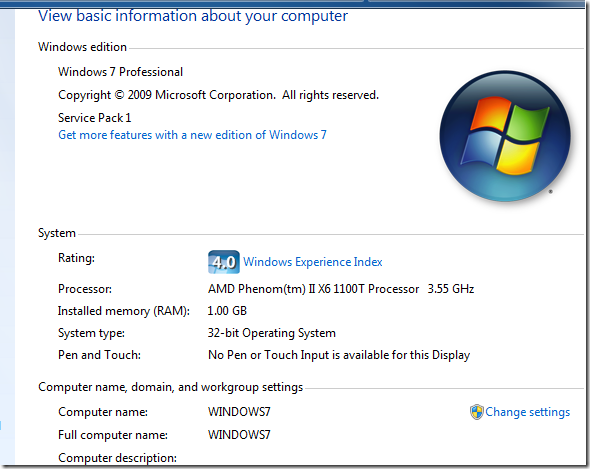Click the Windows edition section header
This screenshot has height=469, width=590.
[x=82, y=47]
